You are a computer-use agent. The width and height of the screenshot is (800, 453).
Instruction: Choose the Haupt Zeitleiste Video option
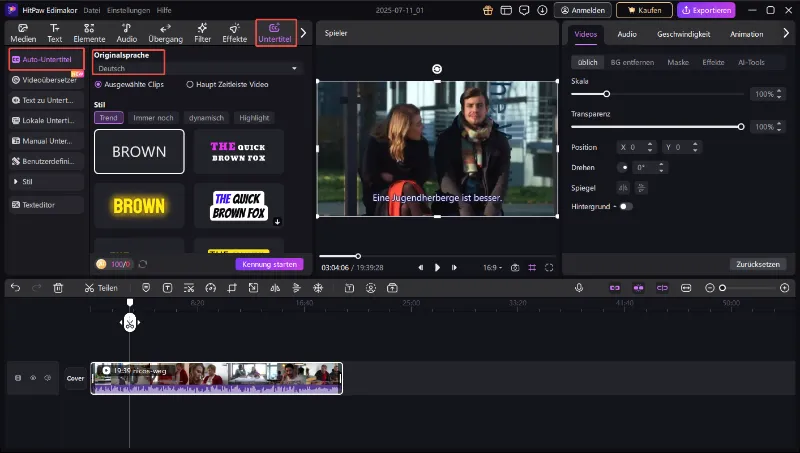pos(190,85)
